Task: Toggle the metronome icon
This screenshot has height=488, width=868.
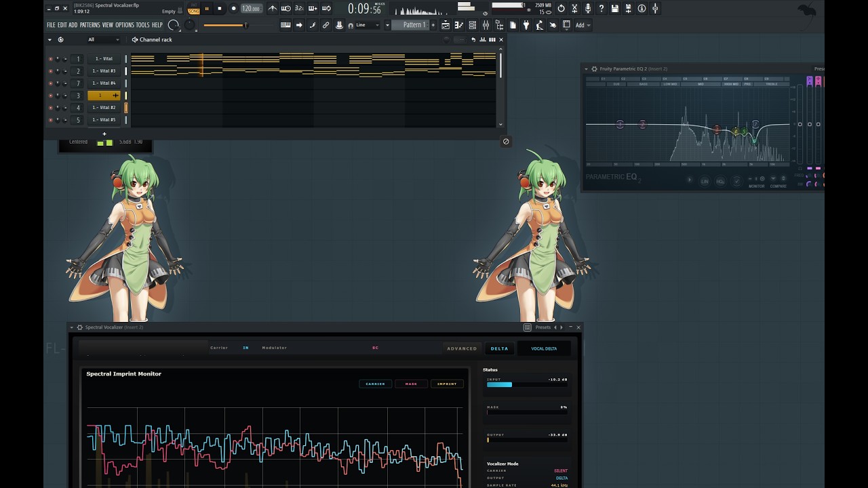Action: point(273,9)
